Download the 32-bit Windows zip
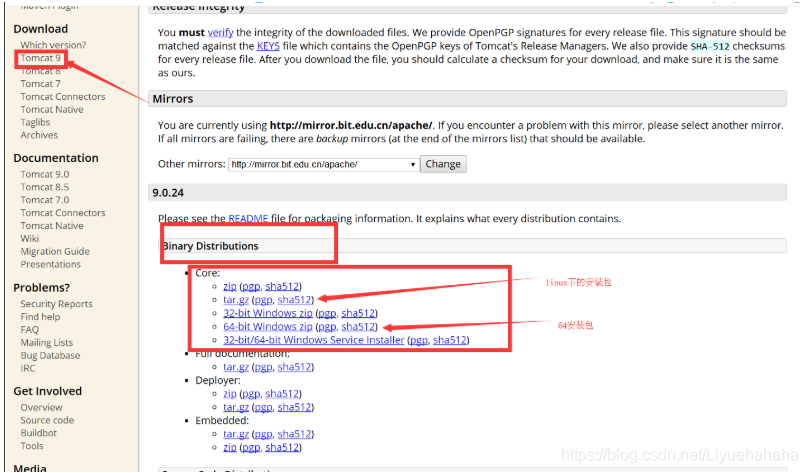 click(268, 313)
